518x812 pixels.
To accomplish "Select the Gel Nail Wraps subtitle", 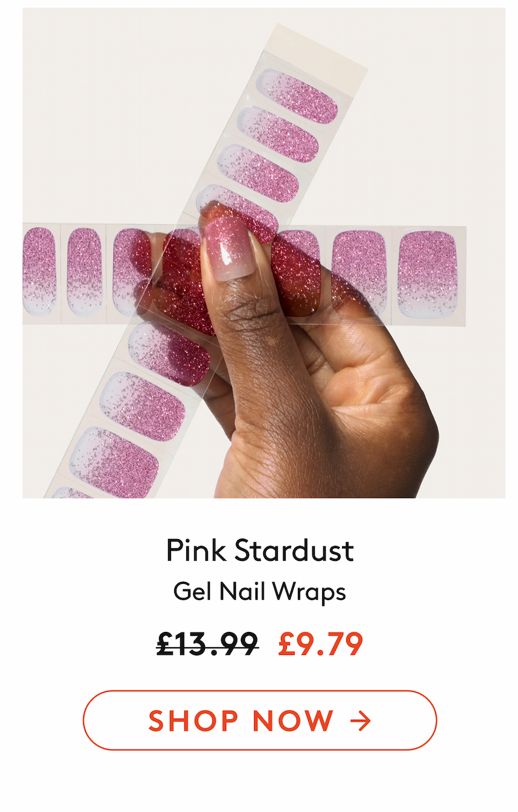I will (260, 591).
